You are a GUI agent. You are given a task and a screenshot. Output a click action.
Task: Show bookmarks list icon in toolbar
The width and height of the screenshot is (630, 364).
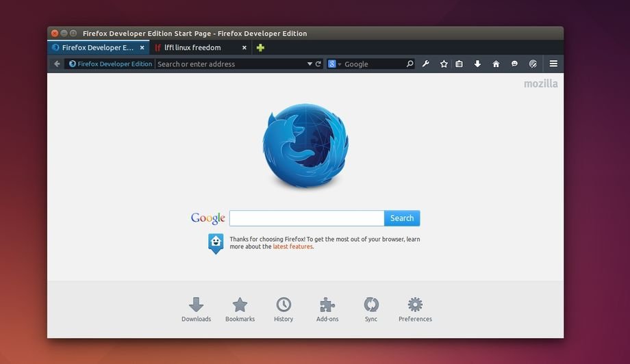tap(459, 64)
